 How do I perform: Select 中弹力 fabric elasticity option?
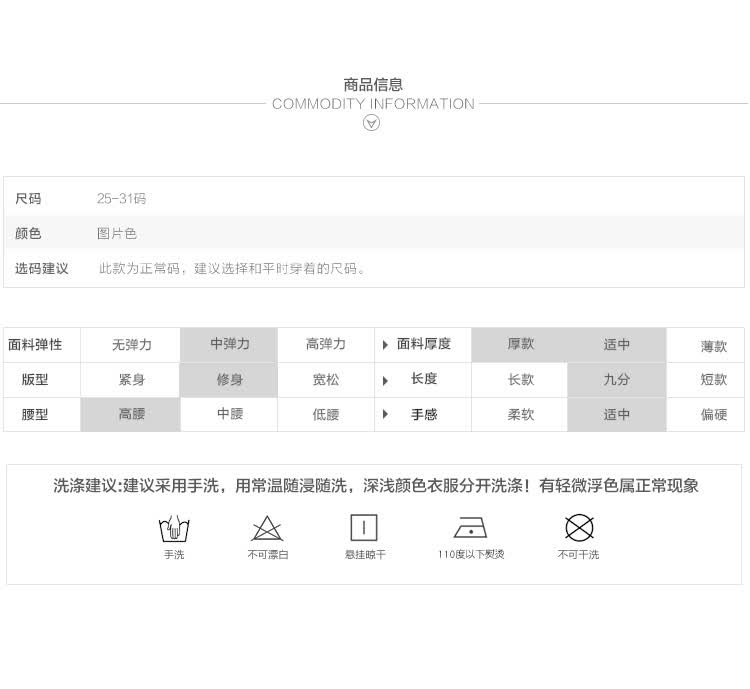coord(229,344)
